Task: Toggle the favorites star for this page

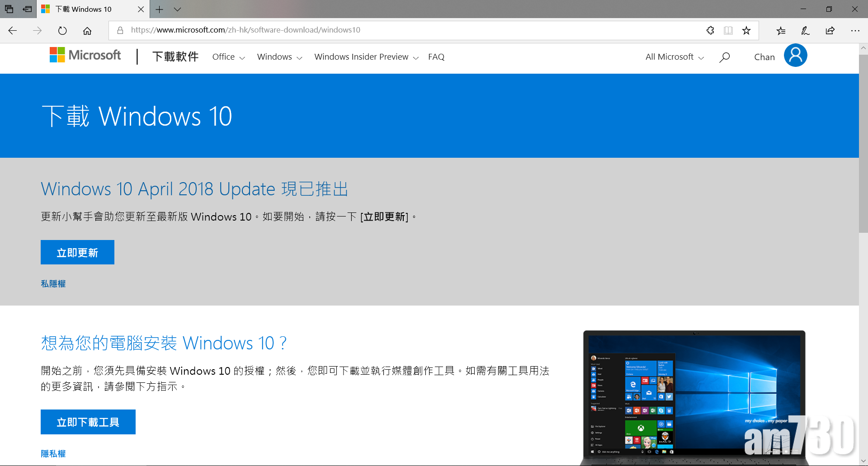Action: pyautogui.click(x=746, y=30)
